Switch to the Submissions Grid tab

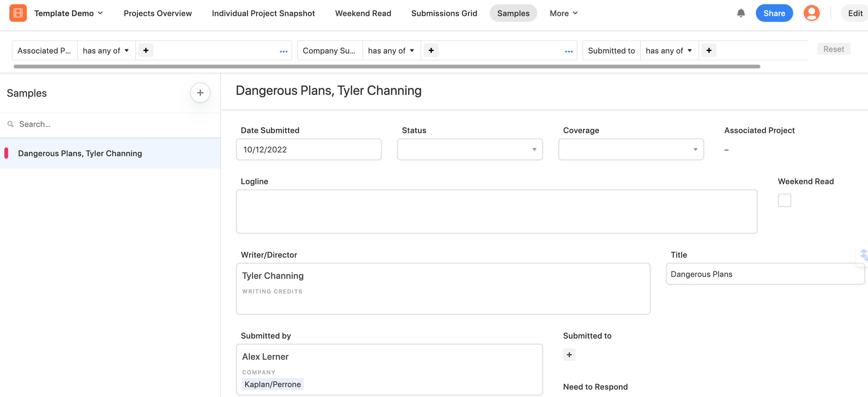[444, 13]
